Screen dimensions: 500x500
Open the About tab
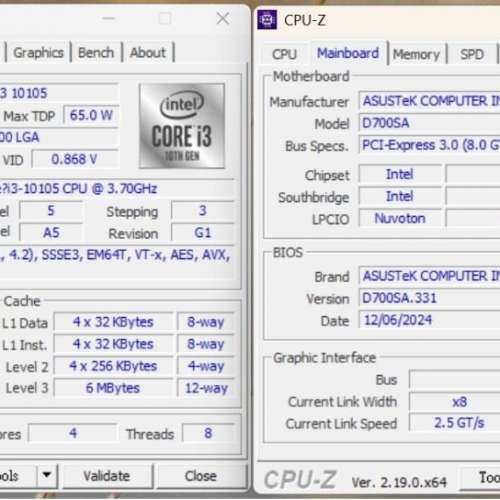point(148,53)
